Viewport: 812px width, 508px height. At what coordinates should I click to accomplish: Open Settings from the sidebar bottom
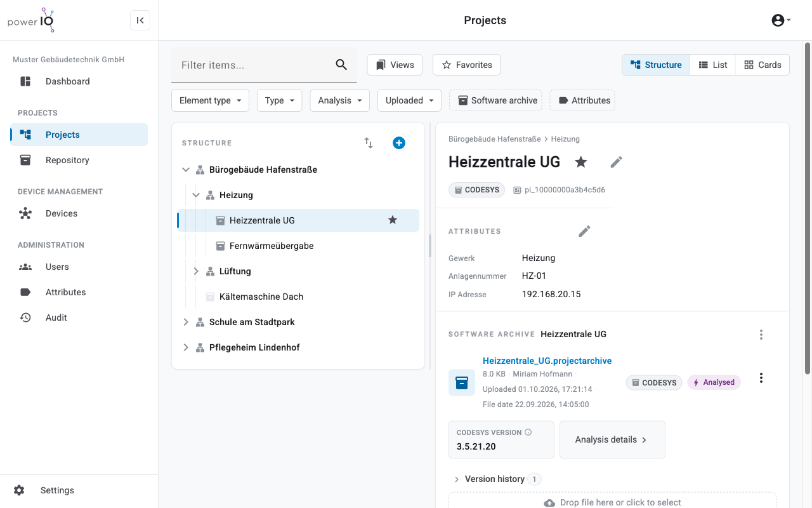(79, 490)
